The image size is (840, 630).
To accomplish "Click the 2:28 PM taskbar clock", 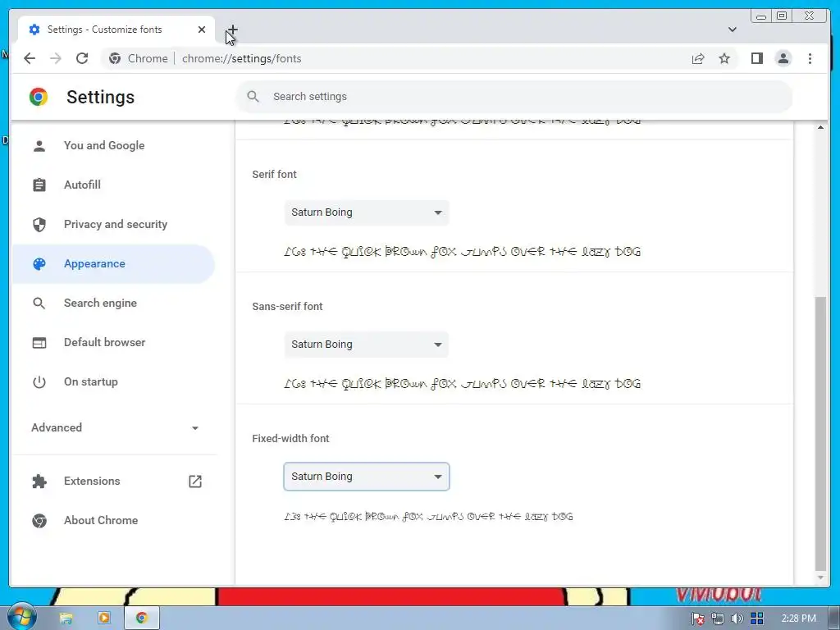I will pyautogui.click(x=799, y=619).
